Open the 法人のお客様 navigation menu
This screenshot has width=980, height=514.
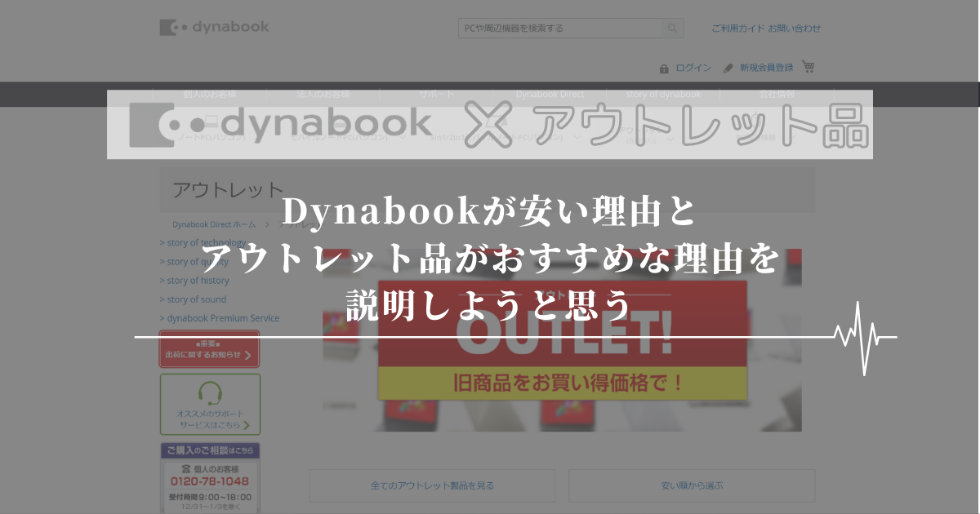tap(323, 94)
